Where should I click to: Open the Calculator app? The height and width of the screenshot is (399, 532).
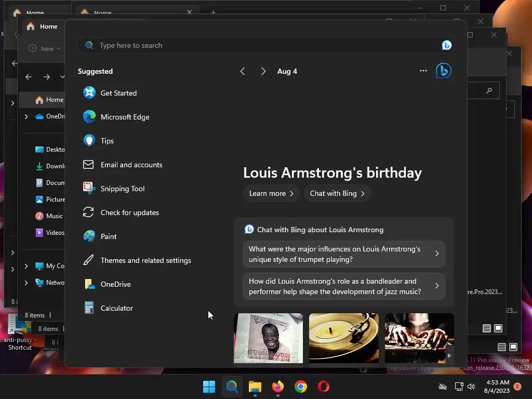(x=108, y=308)
